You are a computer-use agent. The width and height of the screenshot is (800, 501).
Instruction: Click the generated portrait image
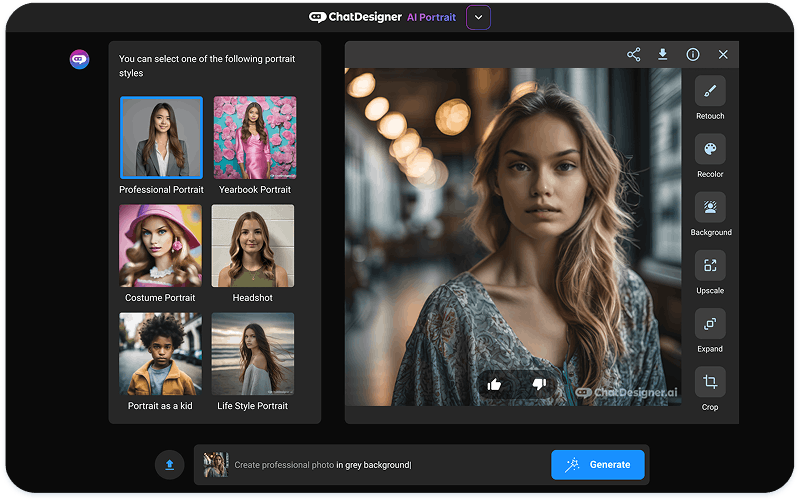pos(513,237)
